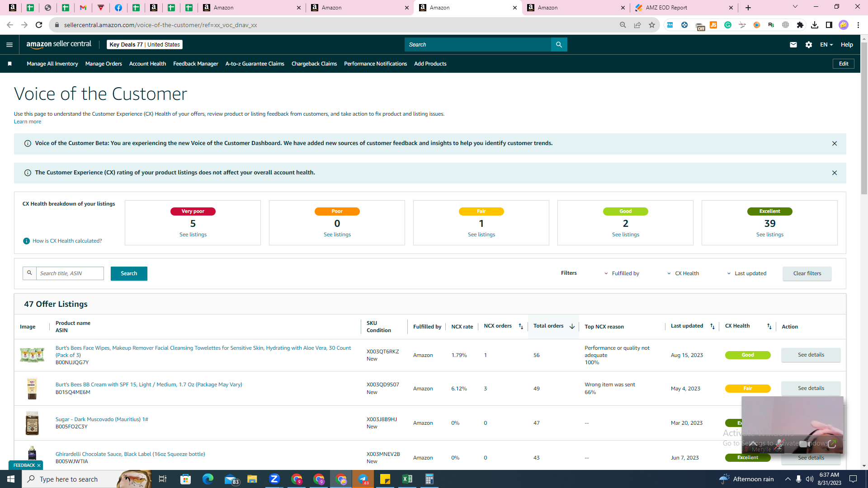Sort by Last updated column arrows
Screen dimensions: 868x488
712,326
